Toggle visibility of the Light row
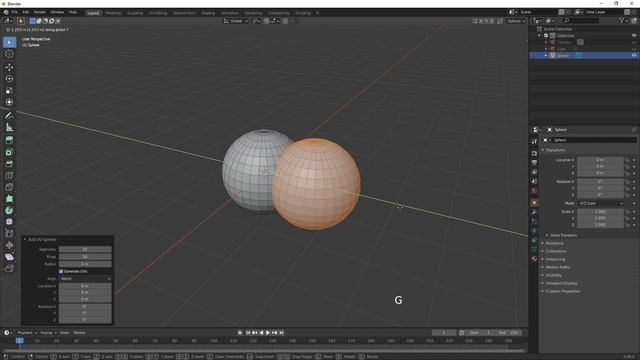Image resolution: width=640 pixels, height=360 pixels. click(634, 49)
